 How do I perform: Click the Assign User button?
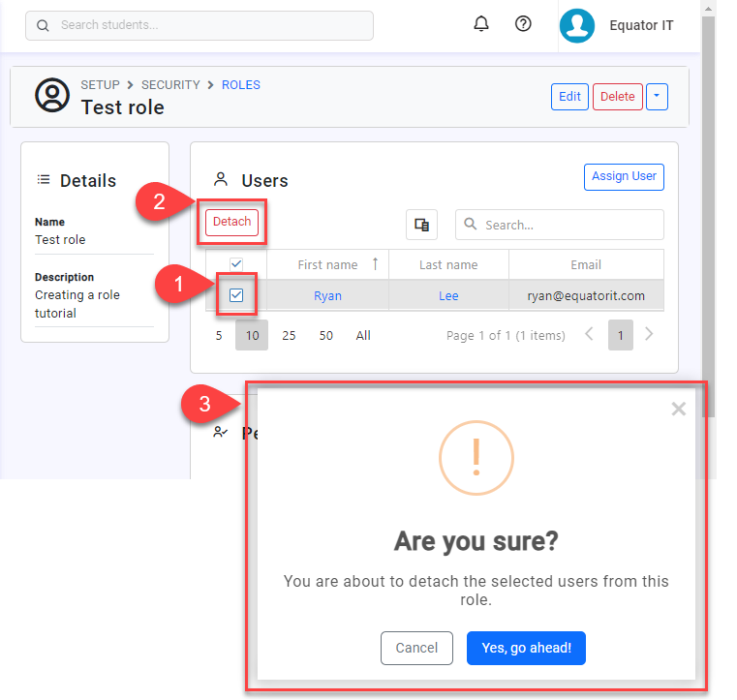pyautogui.click(x=624, y=176)
